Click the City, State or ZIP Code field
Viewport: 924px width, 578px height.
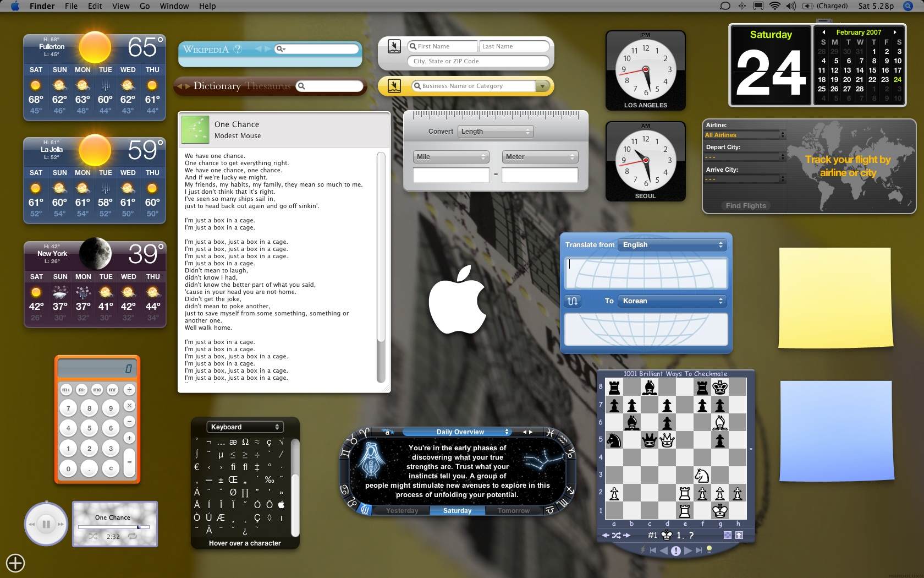[478, 61]
